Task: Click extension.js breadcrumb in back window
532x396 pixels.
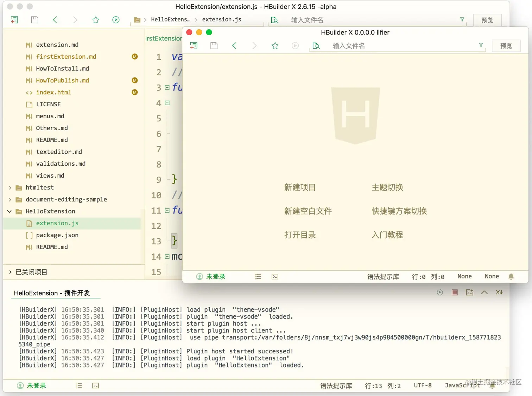Action: tap(222, 19)
